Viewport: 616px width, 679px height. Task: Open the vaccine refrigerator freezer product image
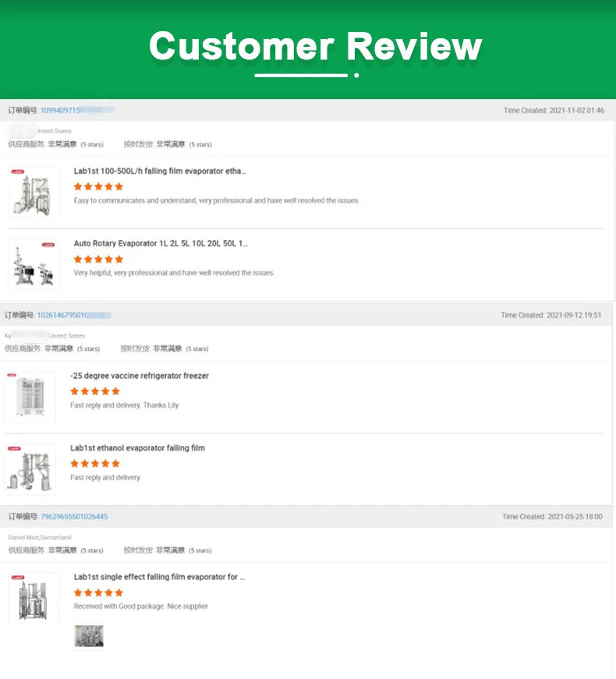click(30, 397)
